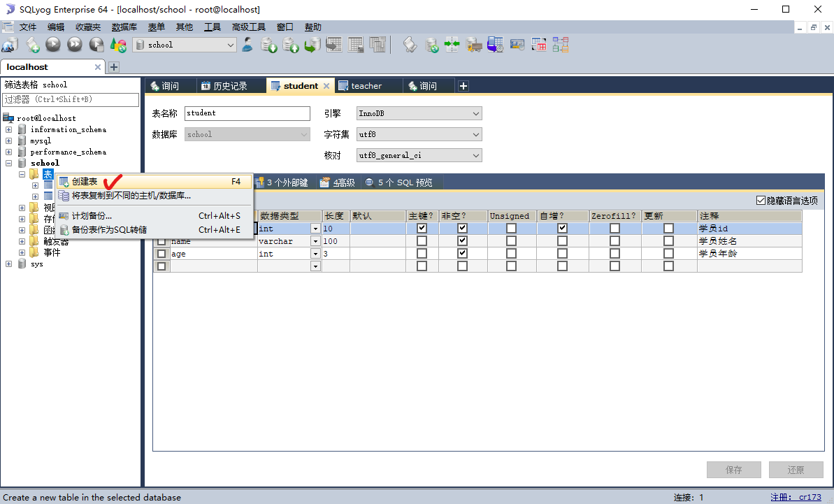Open the school database dropdown in toolbar
Image resolution: width=834 pixels, height=504 pixels.
point(230,45)
